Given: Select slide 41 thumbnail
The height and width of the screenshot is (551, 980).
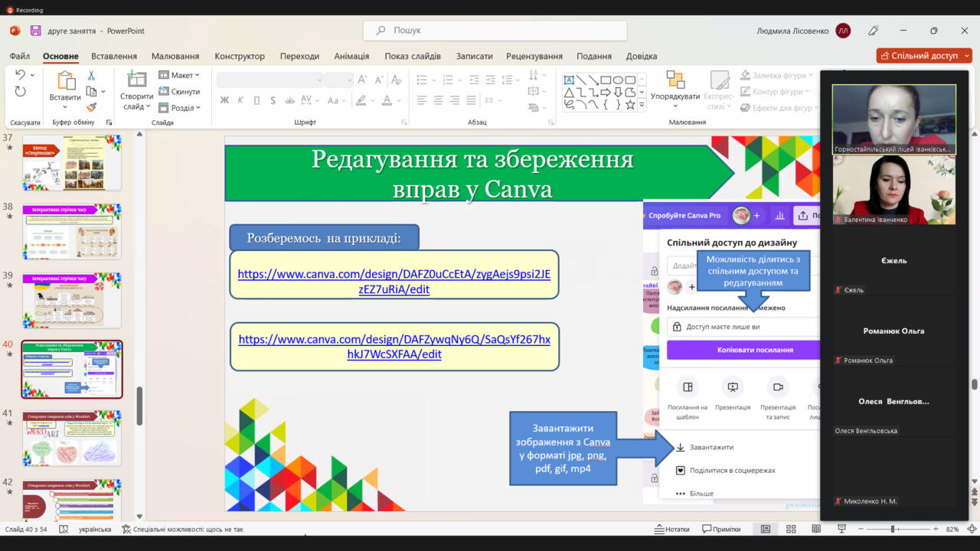Looking at the screenshot, I should coord(72,439).
